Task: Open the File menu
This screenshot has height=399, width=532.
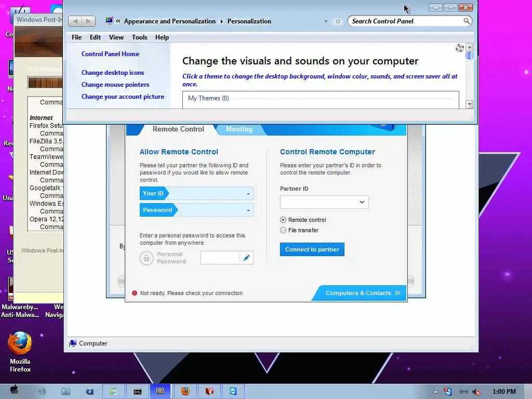Action: tap(76, 37)
